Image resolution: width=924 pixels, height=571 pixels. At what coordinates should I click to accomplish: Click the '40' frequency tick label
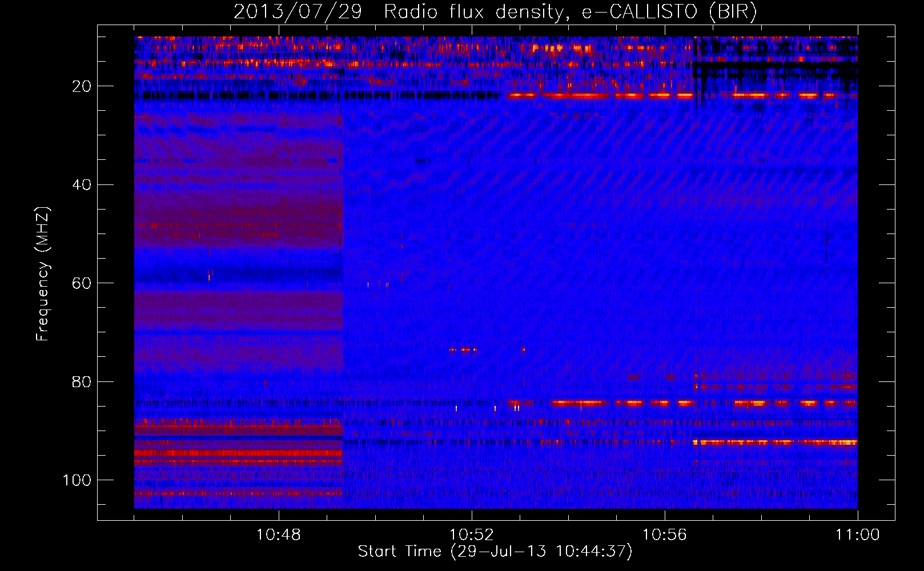82,185
